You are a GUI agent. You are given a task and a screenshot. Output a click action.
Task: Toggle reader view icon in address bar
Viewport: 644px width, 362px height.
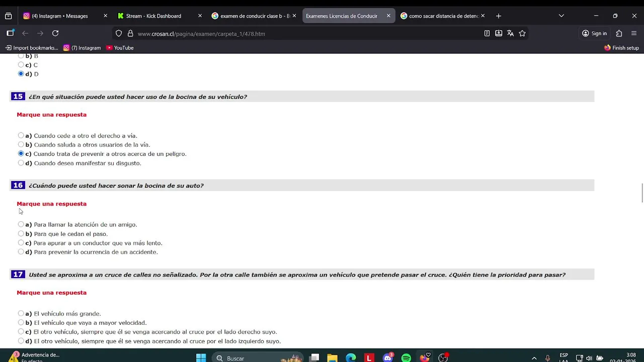[487, 33]
